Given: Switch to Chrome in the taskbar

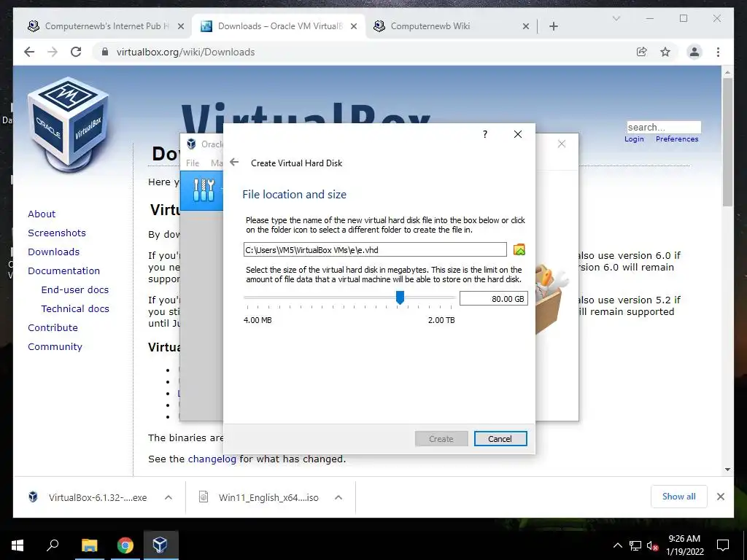Looking at the screenshot, I should 125,545.
